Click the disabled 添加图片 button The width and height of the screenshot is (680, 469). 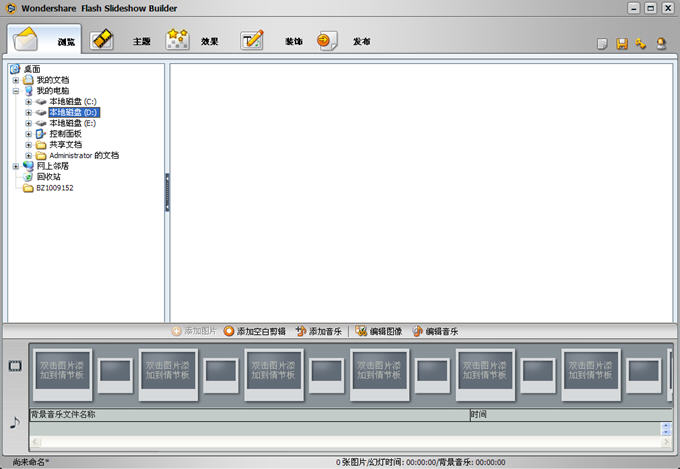[194, 331]
